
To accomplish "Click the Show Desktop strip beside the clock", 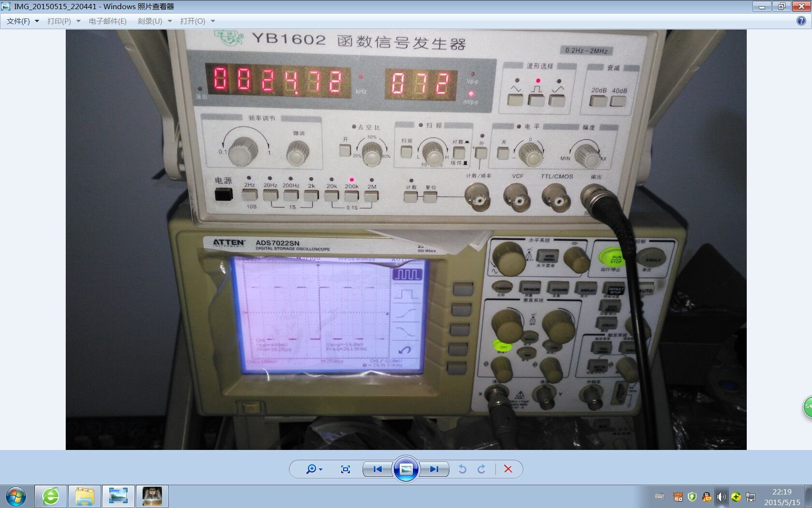I will [809, 496].
